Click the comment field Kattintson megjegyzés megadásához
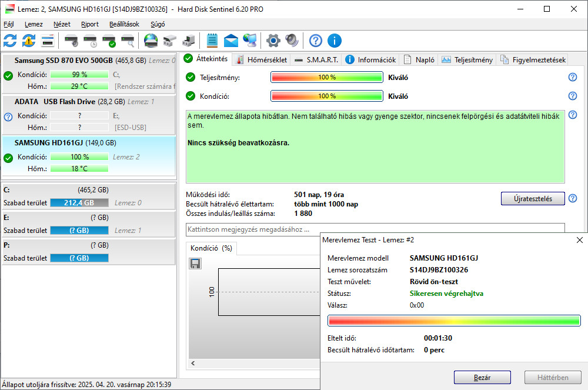 click(x=375, y=229)
